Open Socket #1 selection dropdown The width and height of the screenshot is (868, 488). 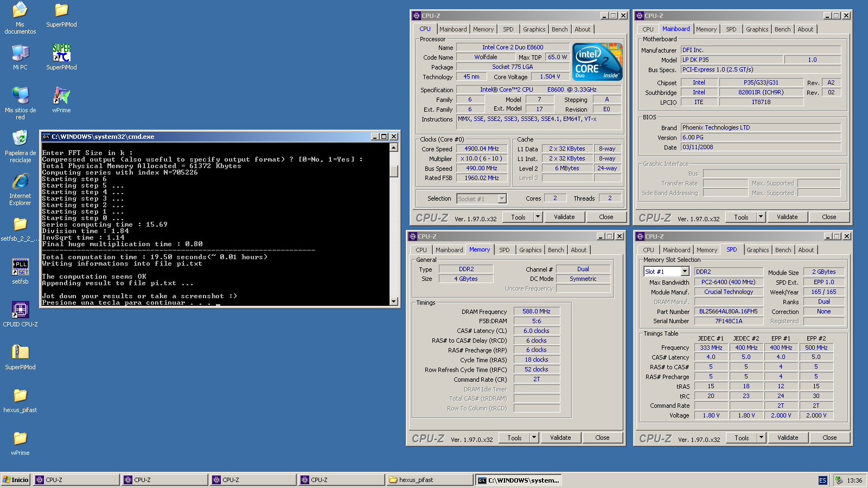pos(502,198)
